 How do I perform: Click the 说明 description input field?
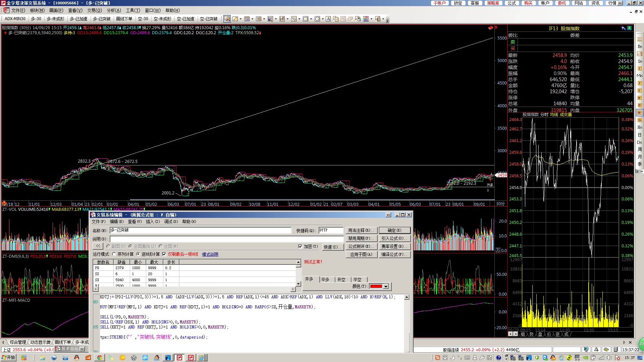click(227, 239)
